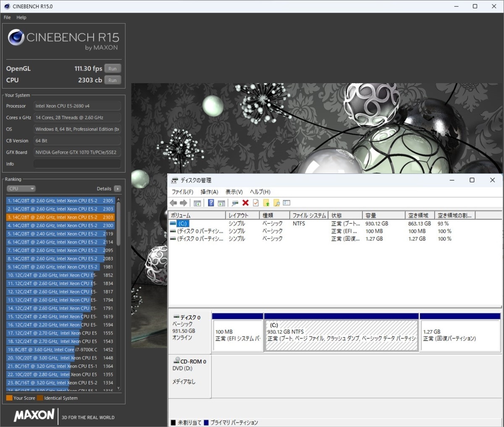Run the OpenGL benchmark
The height and width of the screenshot is (427, 504).
tap(113, 68)
